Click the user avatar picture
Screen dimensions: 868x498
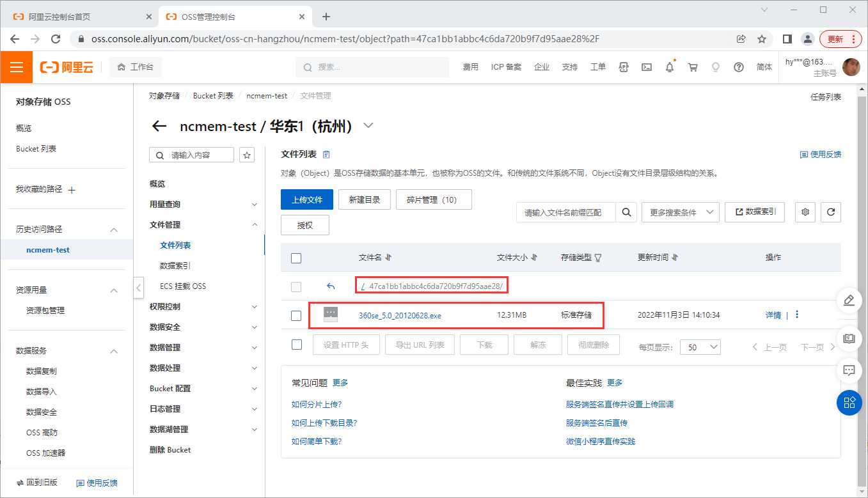coord(851,67)
